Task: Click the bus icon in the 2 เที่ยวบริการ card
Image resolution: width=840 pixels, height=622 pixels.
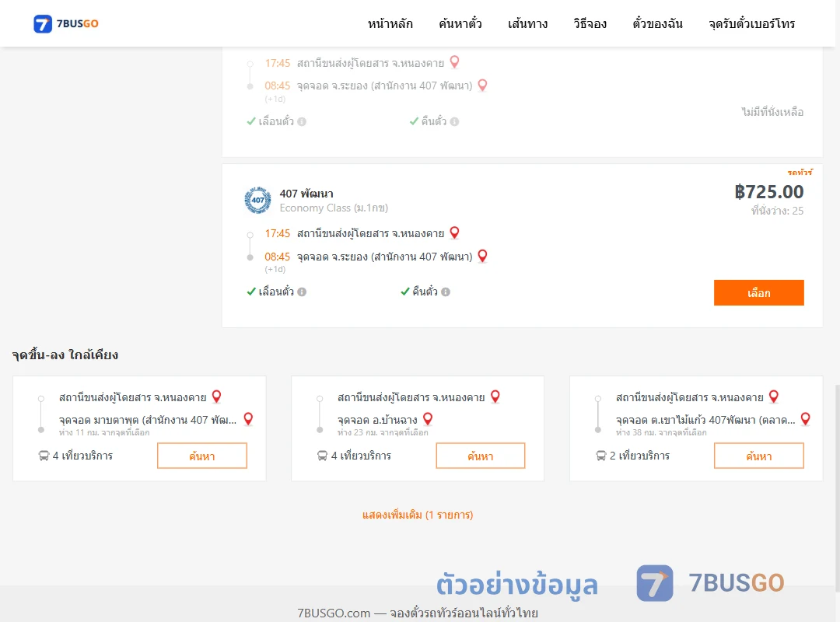Action: click(601, 456)
